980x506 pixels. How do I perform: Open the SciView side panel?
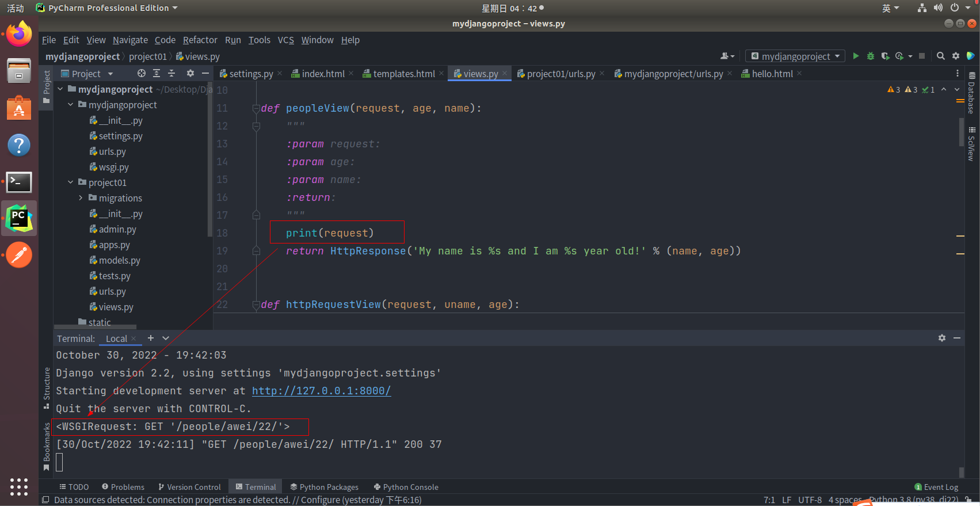point(972,144)
